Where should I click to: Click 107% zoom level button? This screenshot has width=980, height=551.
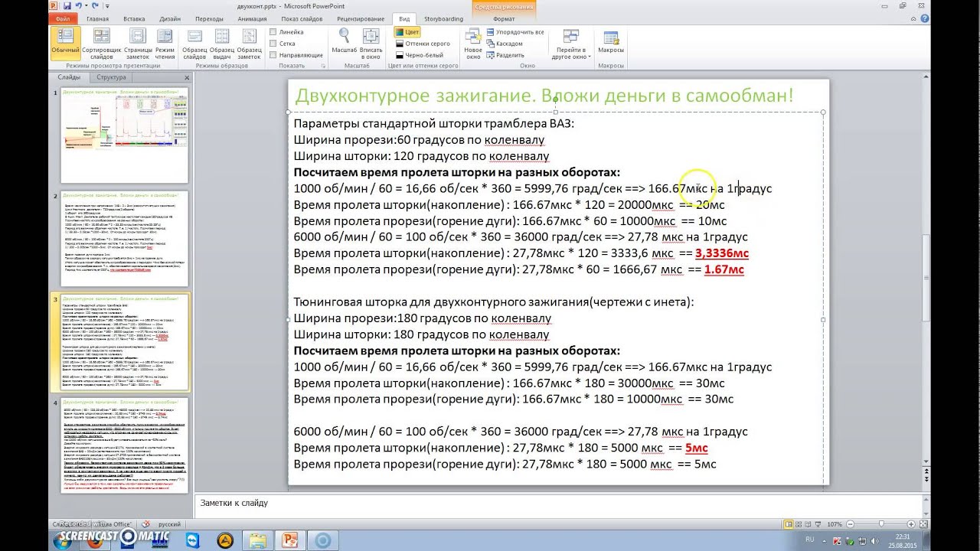coord(835,524)
